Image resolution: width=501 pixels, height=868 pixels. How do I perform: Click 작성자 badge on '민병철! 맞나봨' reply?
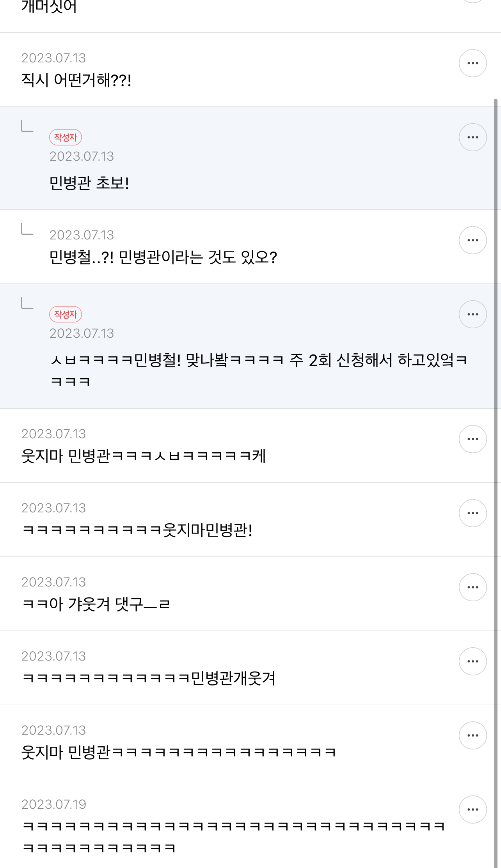(66, 314)
